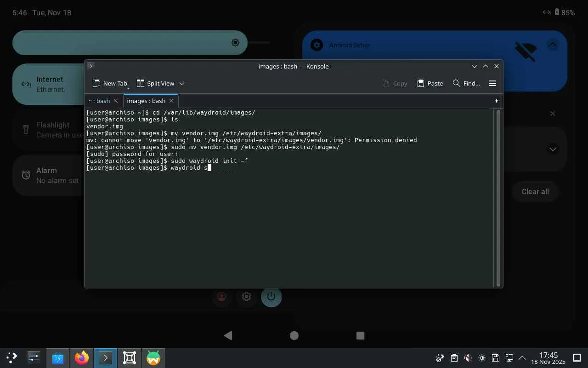Open the Find... search in Konsole

coord(466,83)
